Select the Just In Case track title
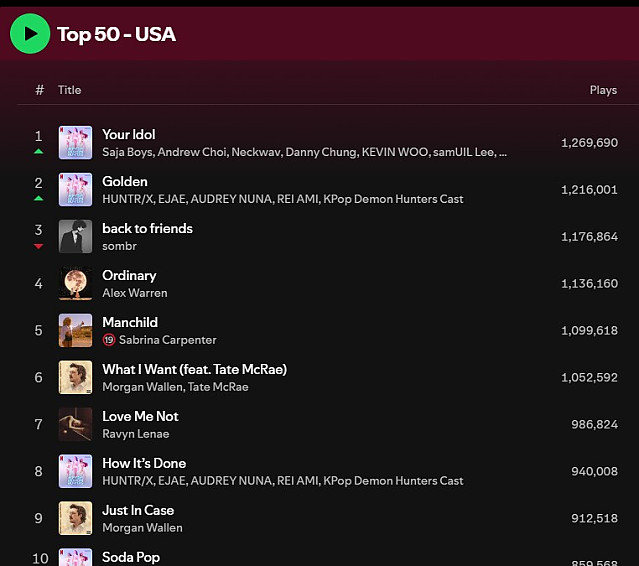 138,510
